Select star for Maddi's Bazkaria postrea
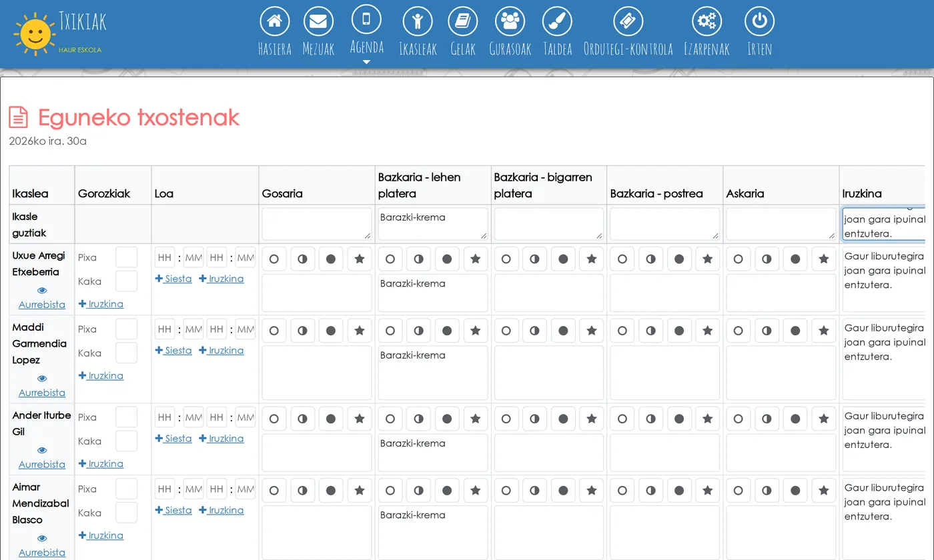934x560 pixels. (708, 331)
